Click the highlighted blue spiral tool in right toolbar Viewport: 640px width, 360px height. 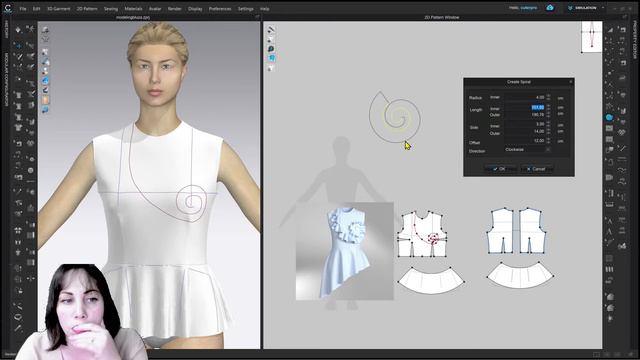[x=609, y=118]
